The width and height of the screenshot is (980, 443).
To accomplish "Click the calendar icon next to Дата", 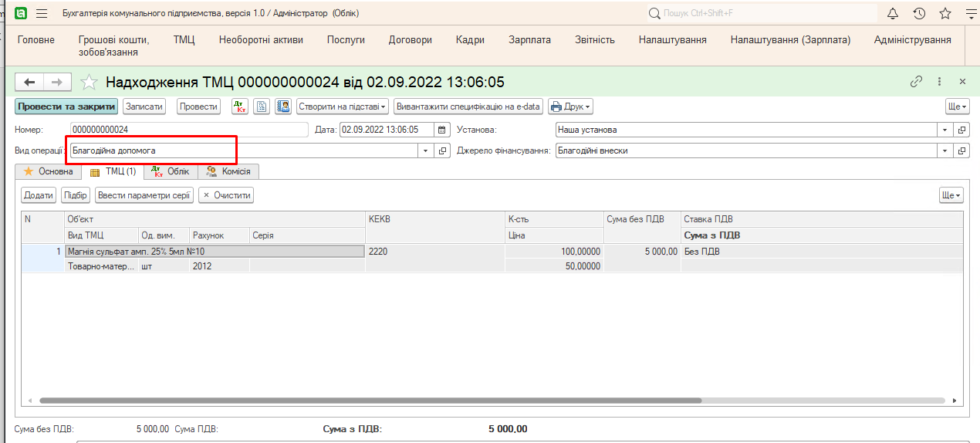I will pyautogui.click(x=442, y=130).
